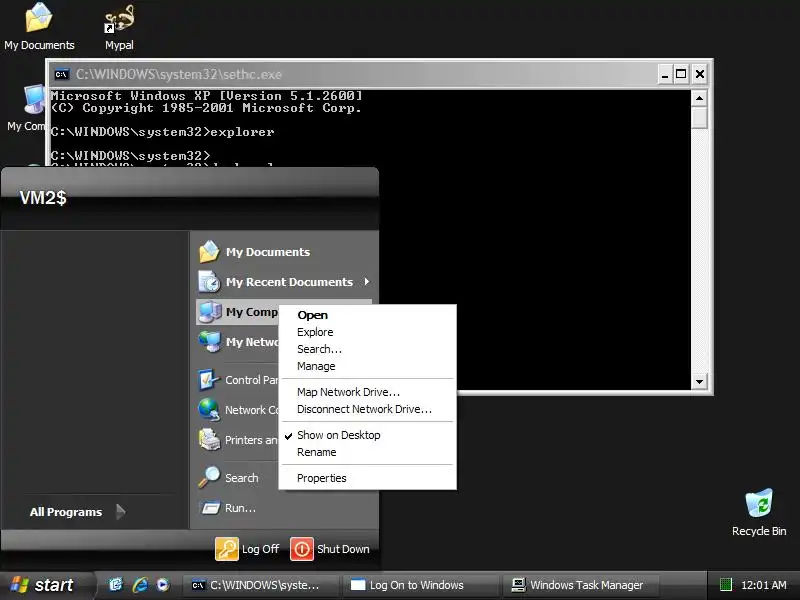Open the Recycle Bin on desktop
Image resolution: width=800 pixels, height=600 pixels.
tap(759, 512)
